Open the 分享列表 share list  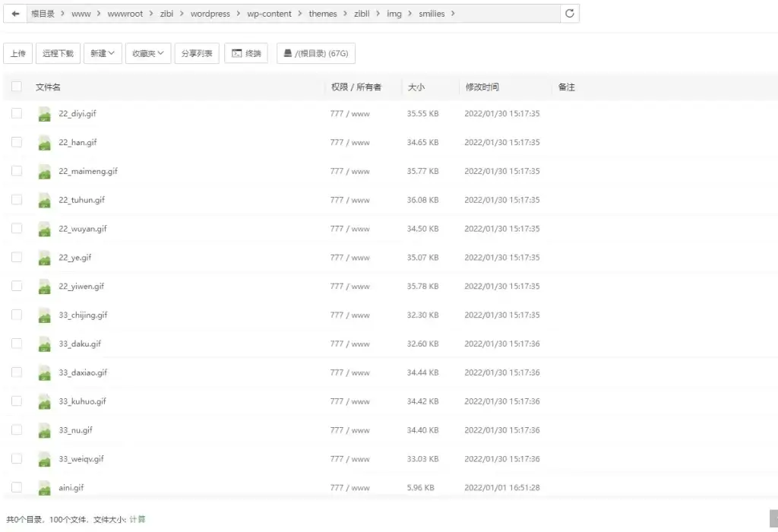[197, 53]
